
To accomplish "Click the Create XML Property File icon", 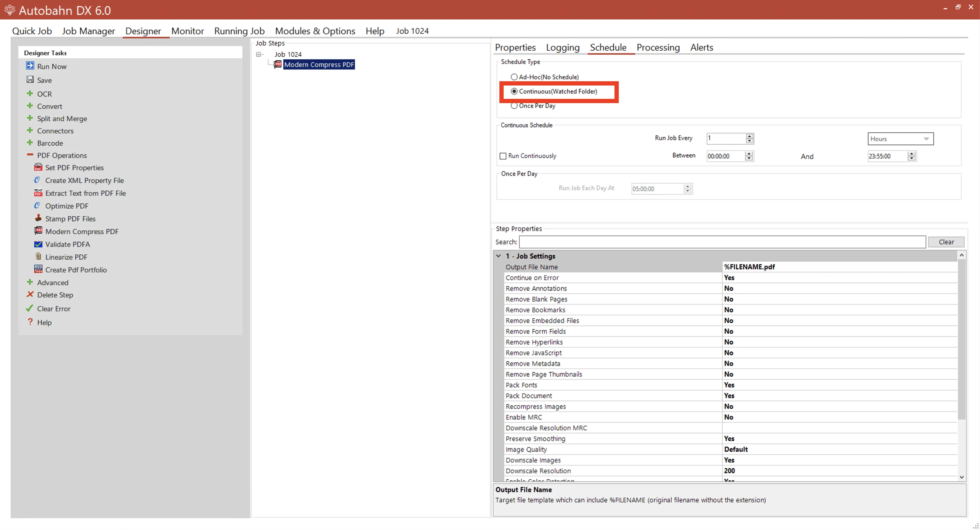I will tap(37, 180).
